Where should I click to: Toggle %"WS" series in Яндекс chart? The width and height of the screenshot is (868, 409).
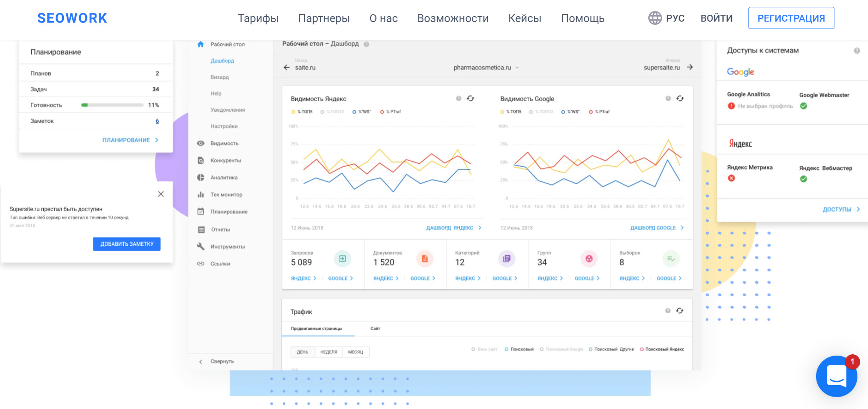pos(361,112)
